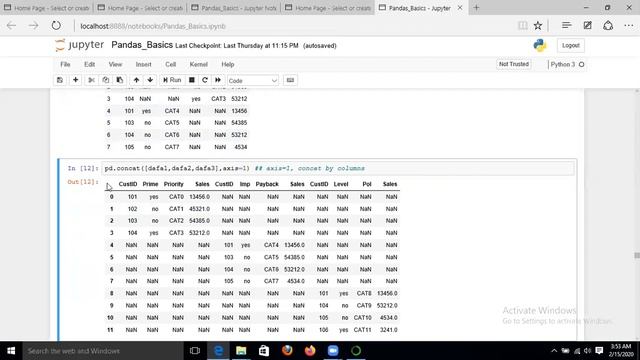Image resolution: width=640 pixels, height=360 pixels.
Task: Click the Logout button
Action: click(571, 45)
